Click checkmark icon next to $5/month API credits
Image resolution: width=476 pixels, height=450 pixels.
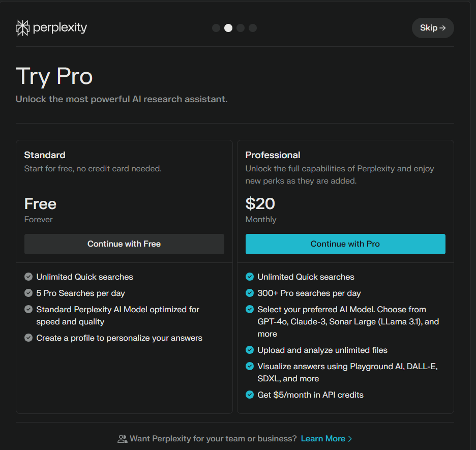coord(250,395)
